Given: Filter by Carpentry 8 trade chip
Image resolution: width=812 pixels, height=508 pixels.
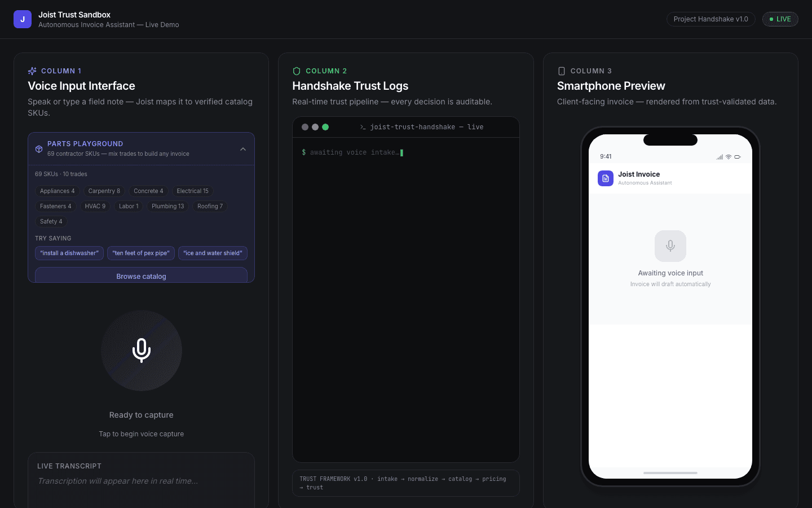Looking at the screenshot, I should pyautogui.click(x=104, y=191).
